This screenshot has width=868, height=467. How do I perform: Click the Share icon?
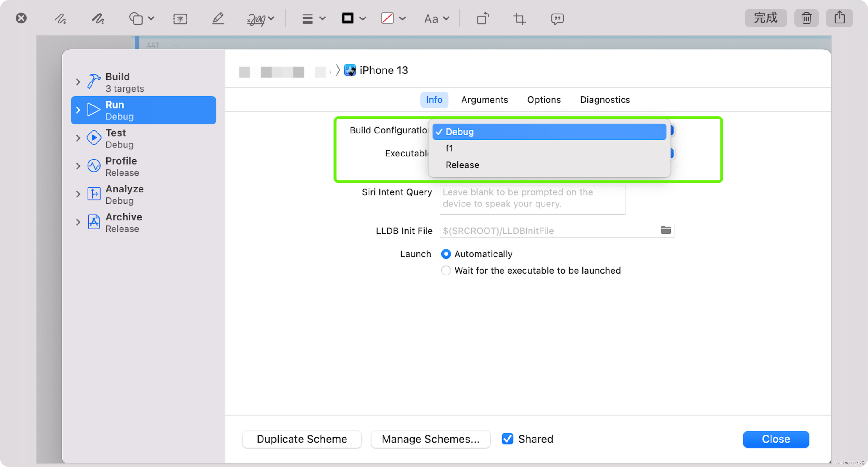839,18
